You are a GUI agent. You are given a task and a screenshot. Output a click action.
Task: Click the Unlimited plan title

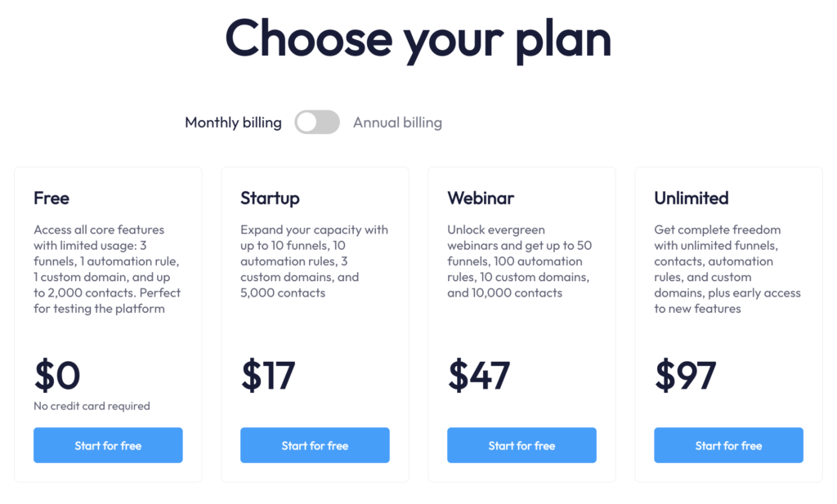pyautogui.click(x=691, y=198)
